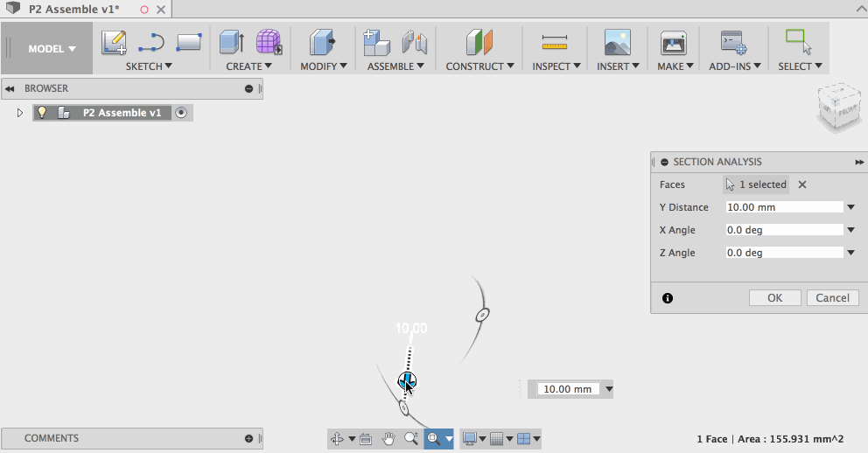Open the ASSEMBLE menu
This screenshot has width=868, height=453.
point(395,66)
